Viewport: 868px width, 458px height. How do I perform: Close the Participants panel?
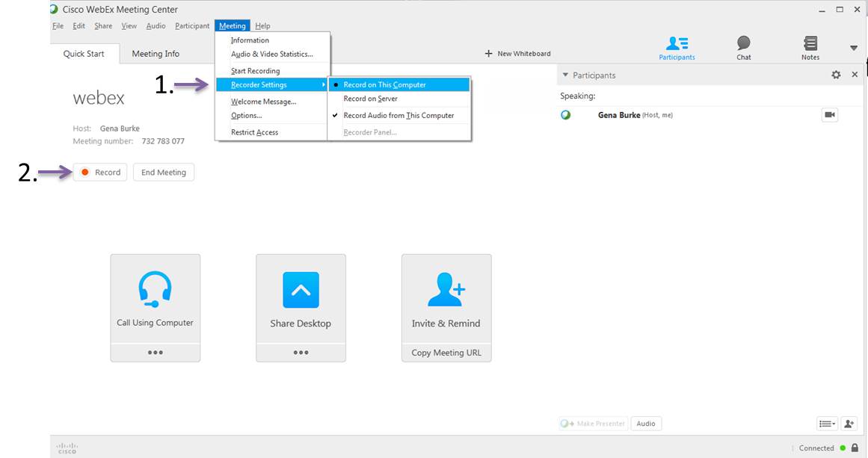[855, 74]
